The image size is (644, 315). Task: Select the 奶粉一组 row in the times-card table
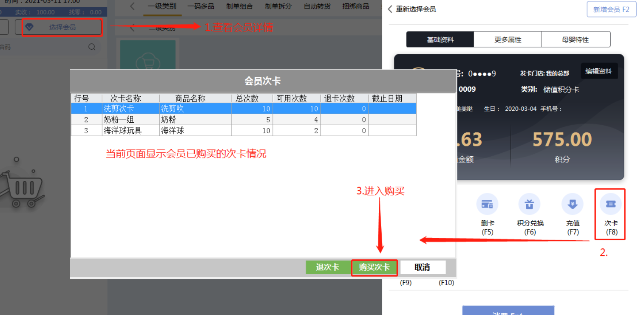coord(170,119)
